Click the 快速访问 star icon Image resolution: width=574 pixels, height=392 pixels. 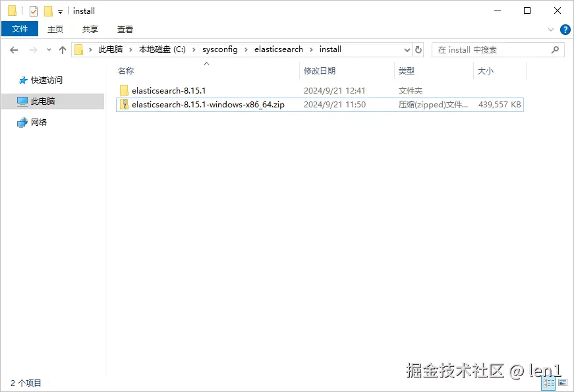tap(23, 80)
